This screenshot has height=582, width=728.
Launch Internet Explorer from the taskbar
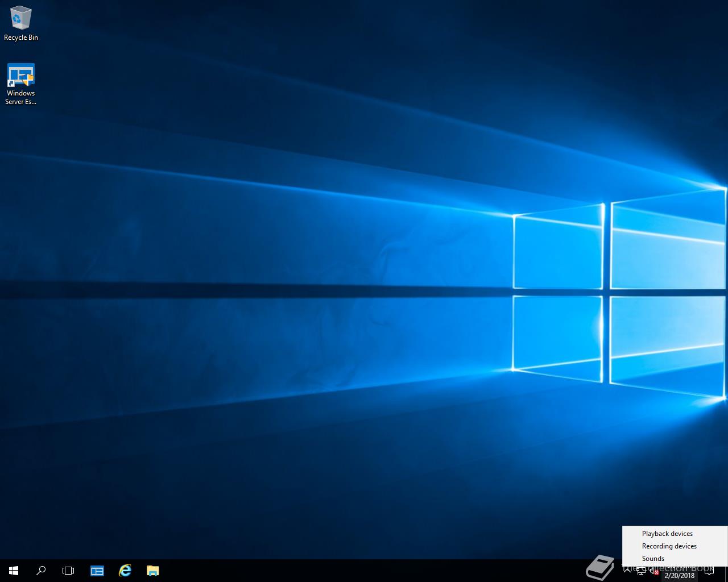click(x=125, y=571)
